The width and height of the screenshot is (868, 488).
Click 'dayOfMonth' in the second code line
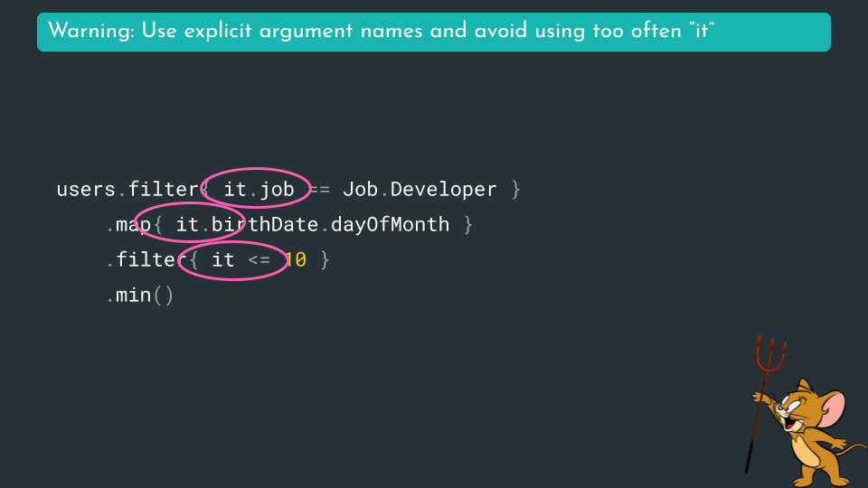coord(390,225)
